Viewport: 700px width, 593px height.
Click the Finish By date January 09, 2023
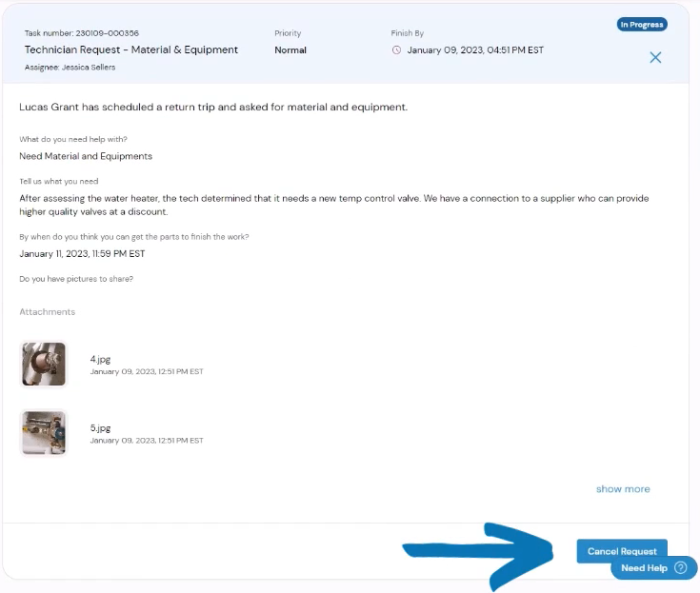(475, 50)
